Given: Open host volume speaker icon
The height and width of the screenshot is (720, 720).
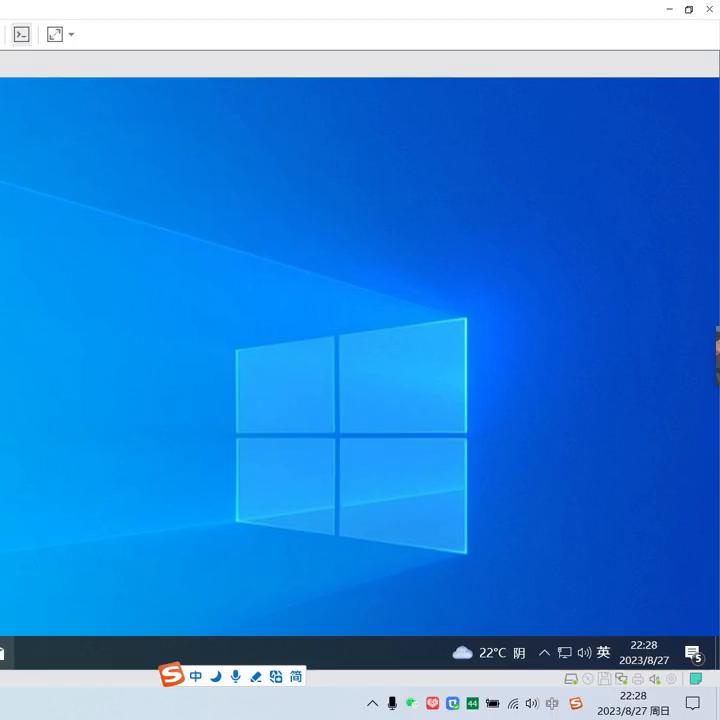Looking at the screenshot, I should point(532,703).
